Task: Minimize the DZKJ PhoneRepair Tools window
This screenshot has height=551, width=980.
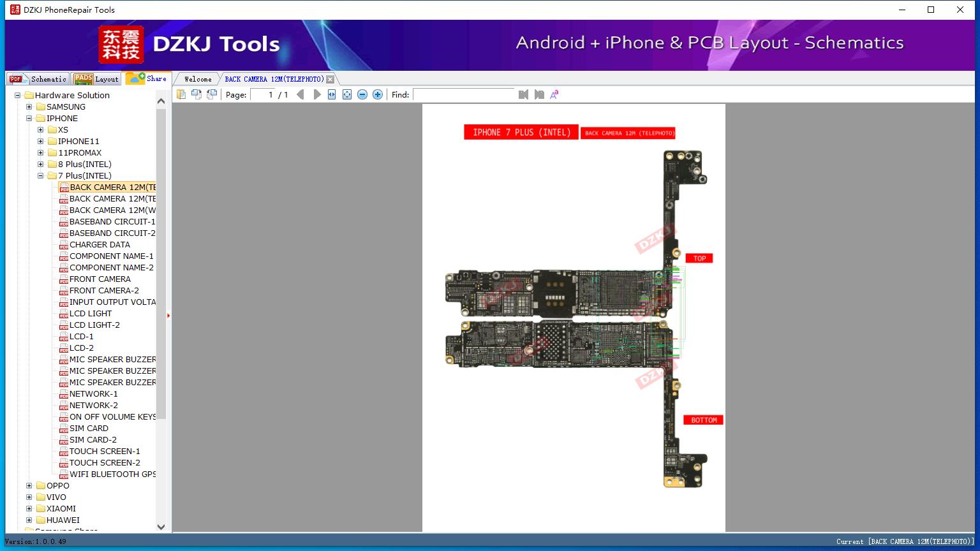Action: pos(902,10)
